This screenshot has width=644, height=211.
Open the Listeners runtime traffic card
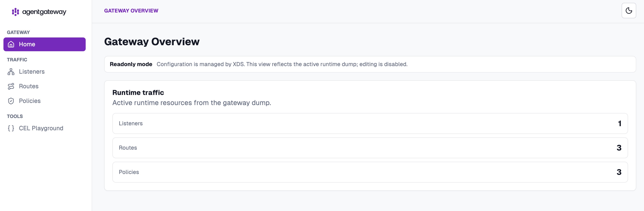(370, 124)
